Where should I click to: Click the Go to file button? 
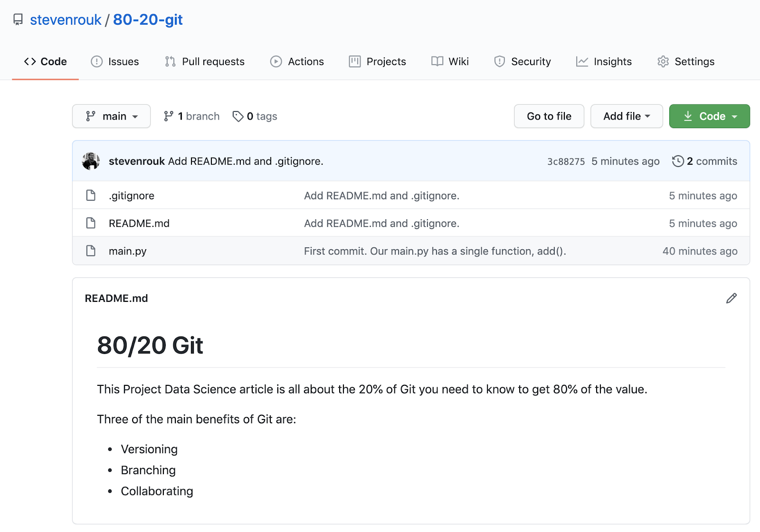549,116
